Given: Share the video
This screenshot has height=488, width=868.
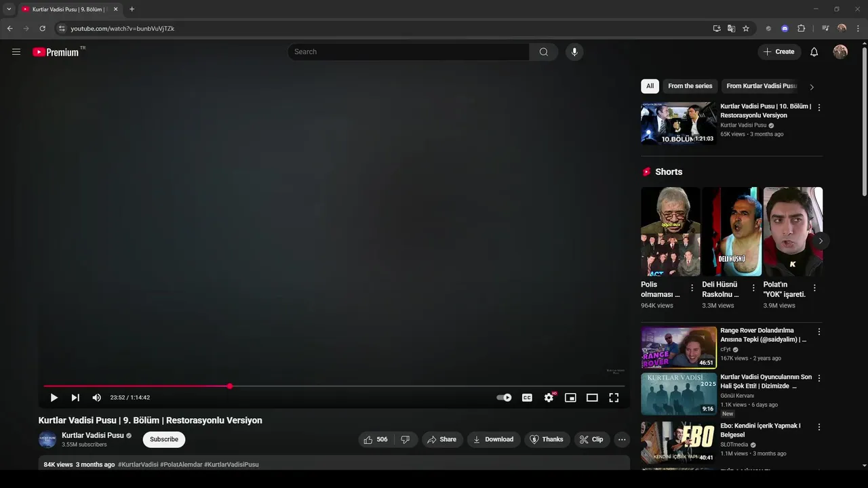Looking at the screenshot, I should (442, 439).
